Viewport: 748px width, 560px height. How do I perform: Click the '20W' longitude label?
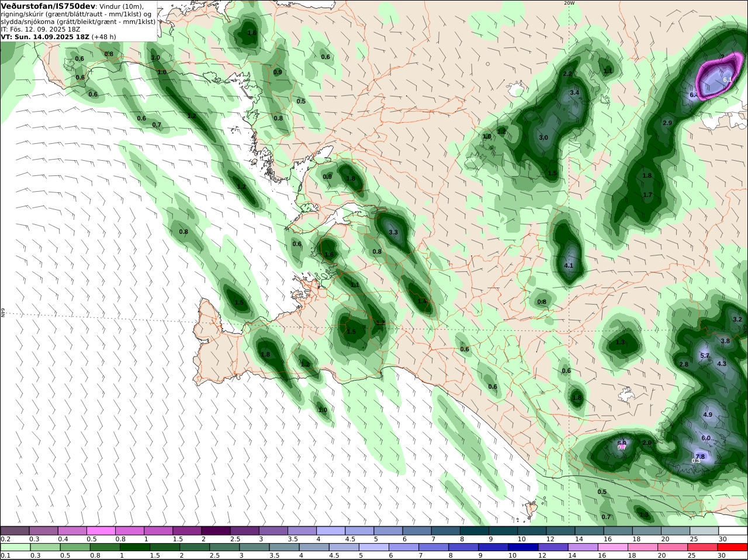pyautogui.click(x=569, y=3)
